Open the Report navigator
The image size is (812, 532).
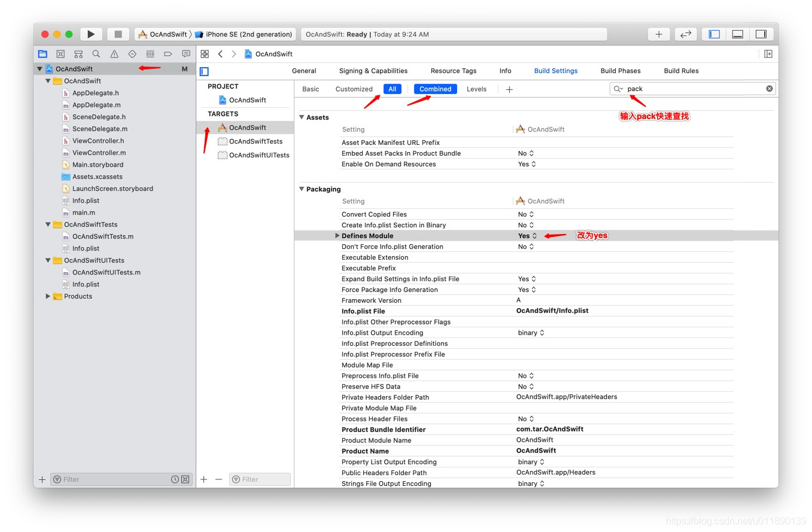186,54
